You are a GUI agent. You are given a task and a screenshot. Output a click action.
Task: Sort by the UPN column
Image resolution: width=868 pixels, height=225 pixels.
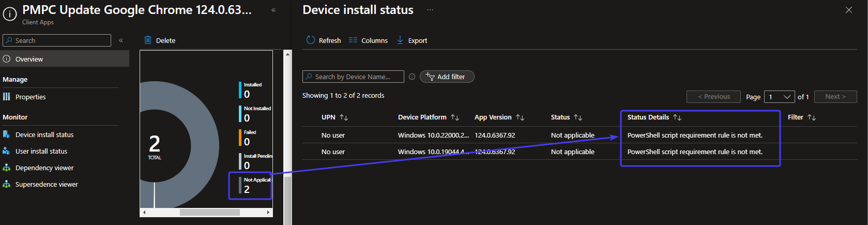(x=334, y=117)
